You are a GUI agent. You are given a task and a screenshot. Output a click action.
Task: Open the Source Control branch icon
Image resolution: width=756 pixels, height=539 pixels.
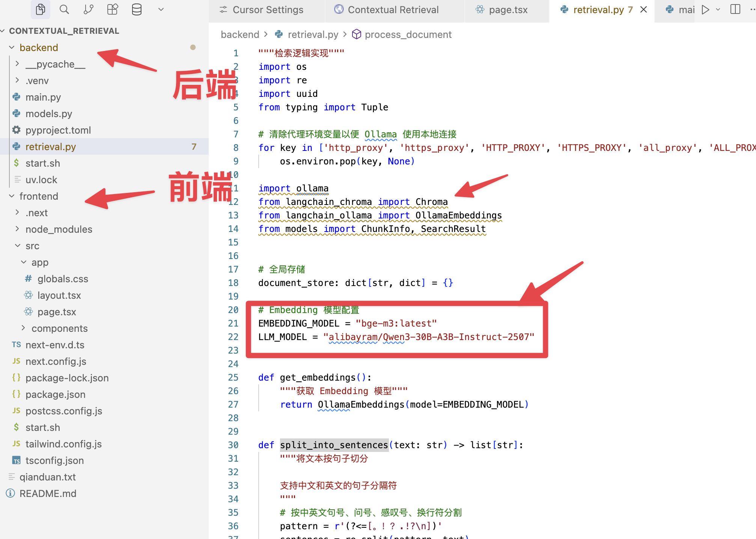click(88, 9)
